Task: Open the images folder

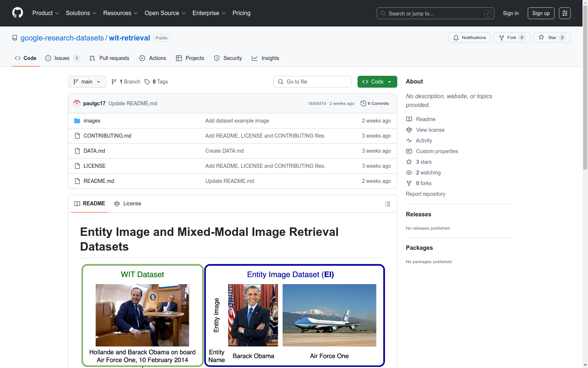Action: [x=92, y=121]
